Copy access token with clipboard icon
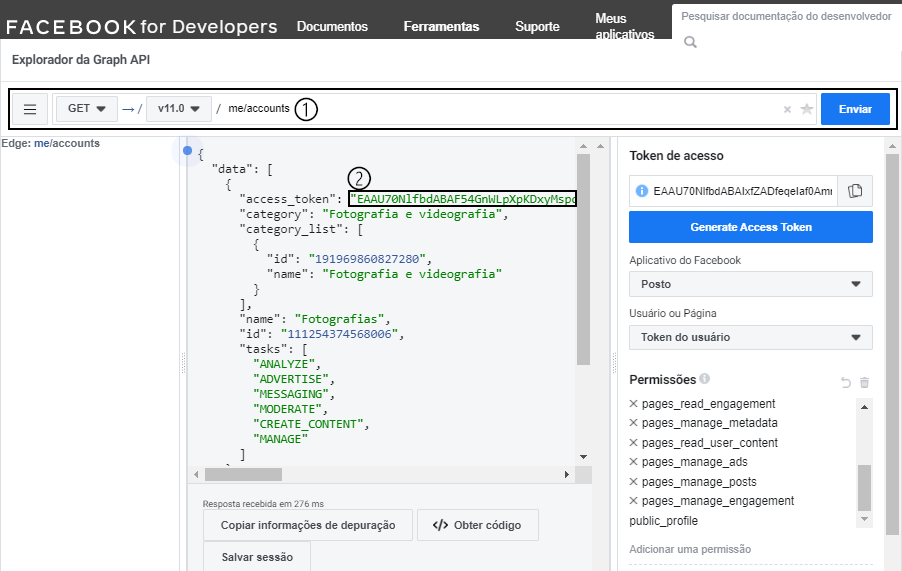The width and height of the screenshot is (902, 571). pyautogui.click(x=855, y=191)
